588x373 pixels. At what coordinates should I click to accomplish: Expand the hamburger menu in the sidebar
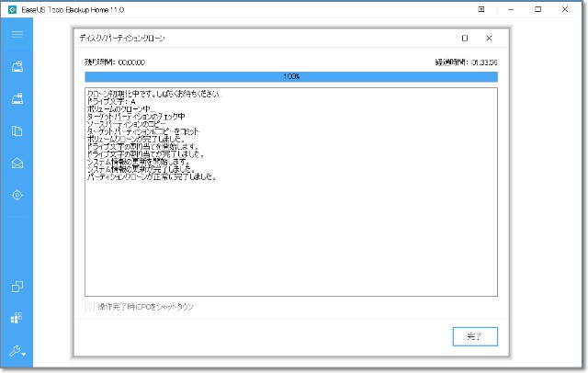(17, 34)
